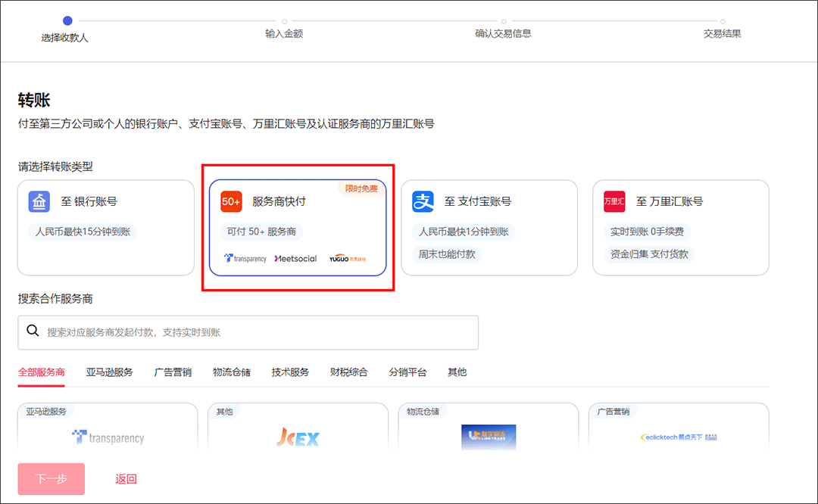Click the 返回 link
This screenshot has width=818, height=504.
click(x=126, y=479)
